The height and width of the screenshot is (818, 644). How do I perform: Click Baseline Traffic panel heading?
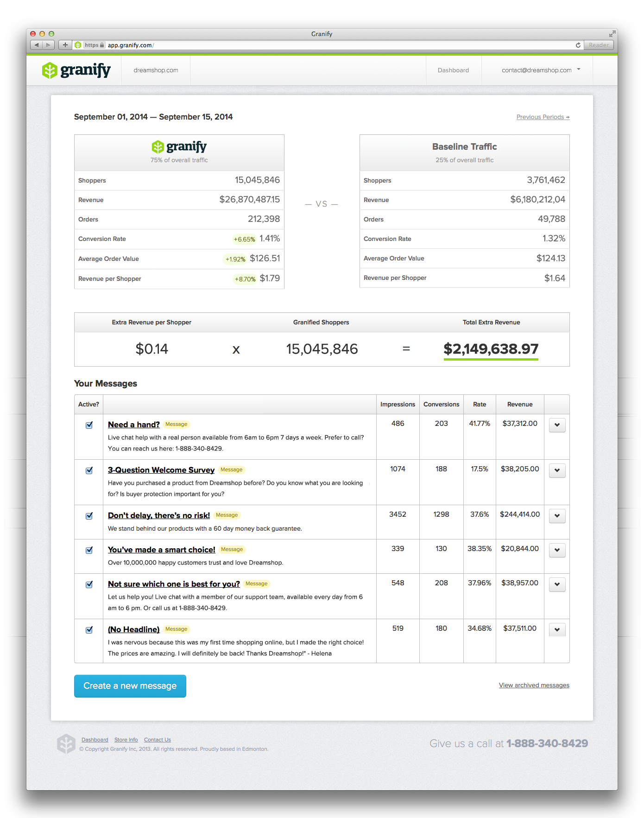click(465, 147)
